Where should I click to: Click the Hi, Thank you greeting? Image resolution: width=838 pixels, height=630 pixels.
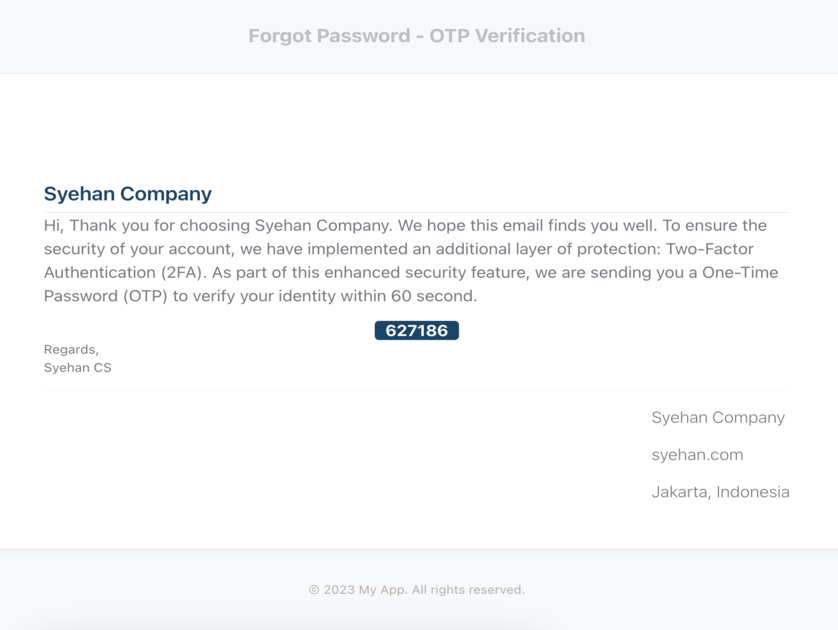(97, 225)
